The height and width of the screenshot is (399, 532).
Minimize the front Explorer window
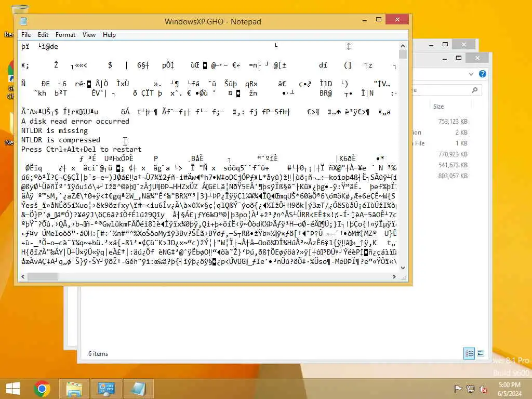coord(445,59)
